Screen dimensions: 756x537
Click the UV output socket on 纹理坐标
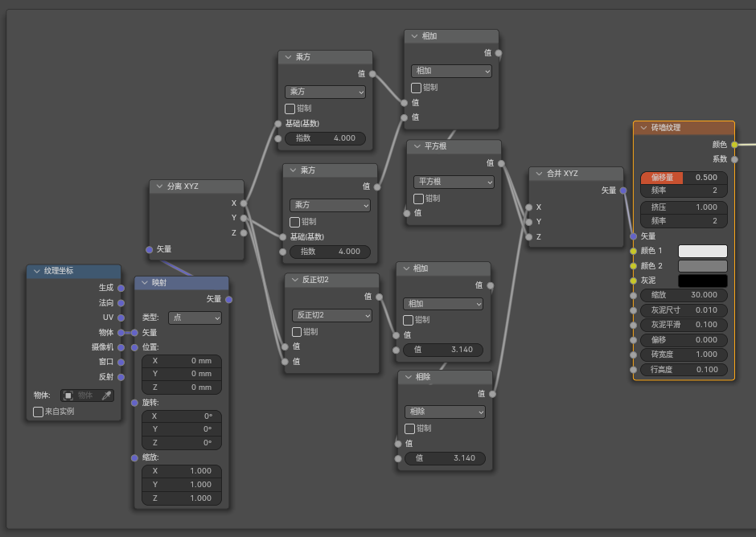[x=121, y=318]
